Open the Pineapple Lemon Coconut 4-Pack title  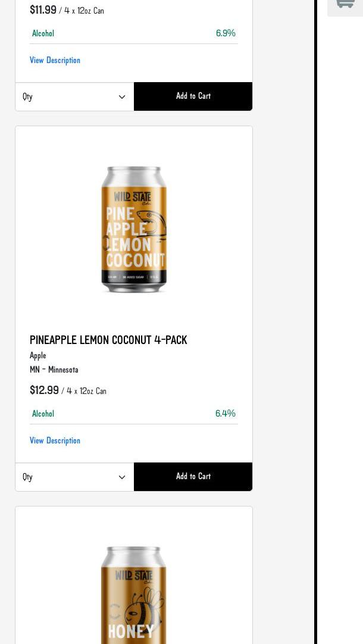[108, 340]
